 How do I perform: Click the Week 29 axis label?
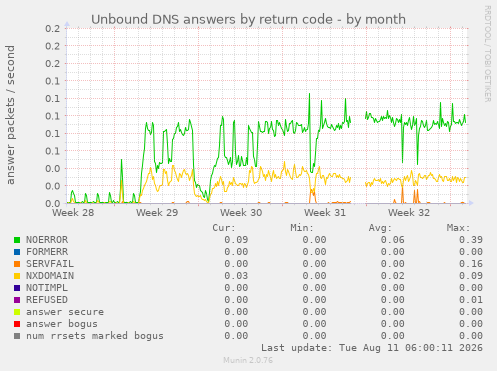point(157,213)
